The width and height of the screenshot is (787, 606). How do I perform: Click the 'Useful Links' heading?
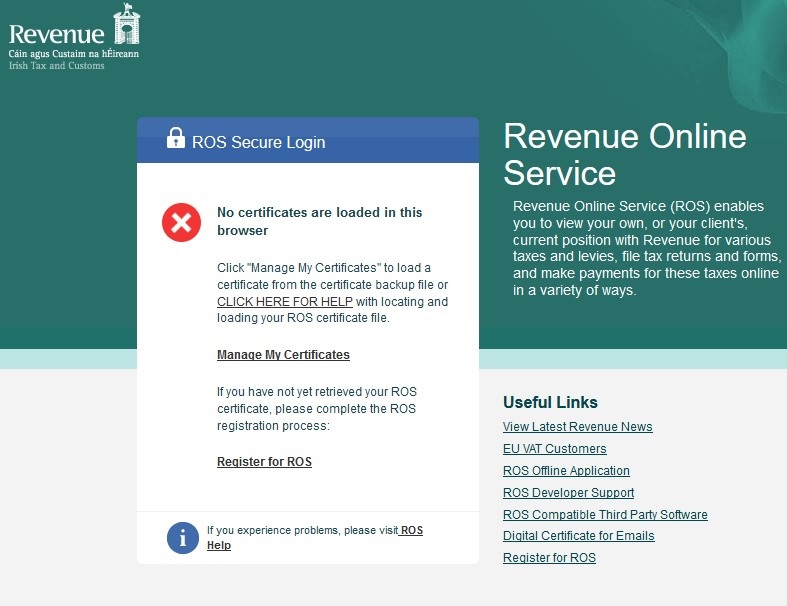click(550, 402)
